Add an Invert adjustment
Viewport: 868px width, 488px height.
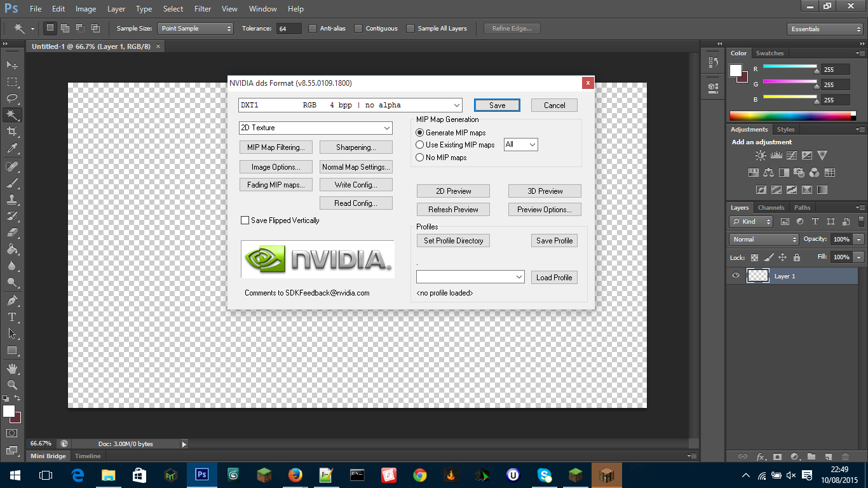(761, 189)
